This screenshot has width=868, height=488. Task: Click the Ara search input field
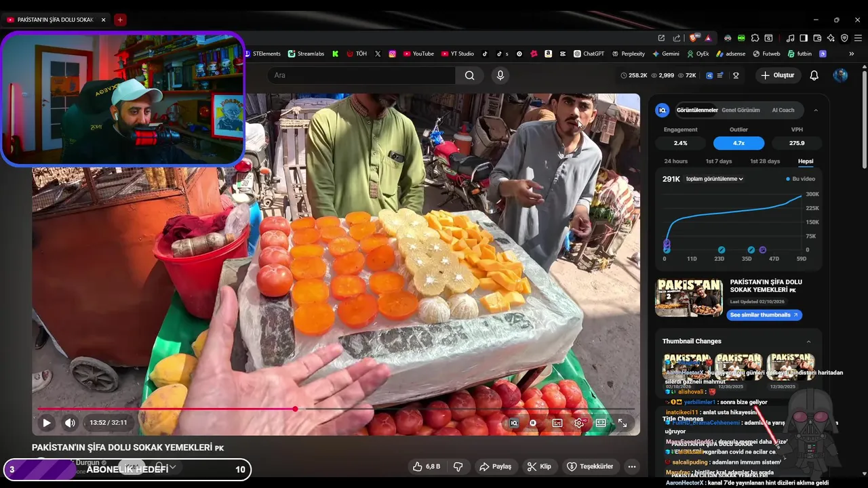pos(361,75)
